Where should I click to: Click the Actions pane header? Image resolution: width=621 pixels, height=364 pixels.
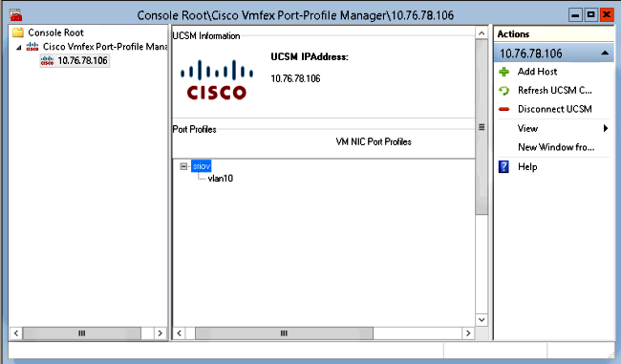(554, 34)
